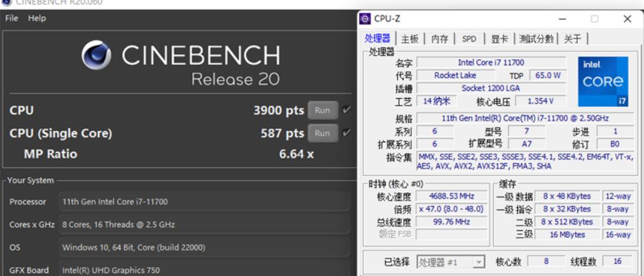
Task: Switch to the 内存 tab in CPU-Z
Action: (x=440, y=39)
